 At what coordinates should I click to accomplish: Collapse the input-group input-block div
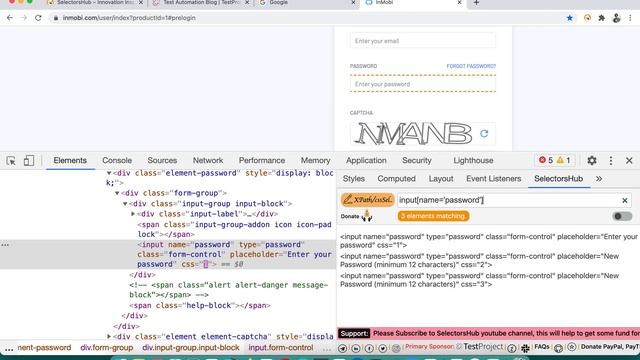click(125, 204)
